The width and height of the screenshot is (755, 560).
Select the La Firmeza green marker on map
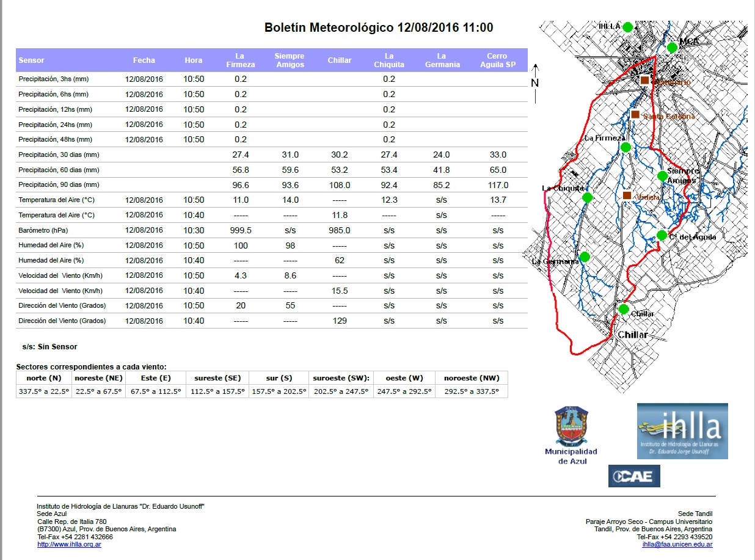coord(625,147)
